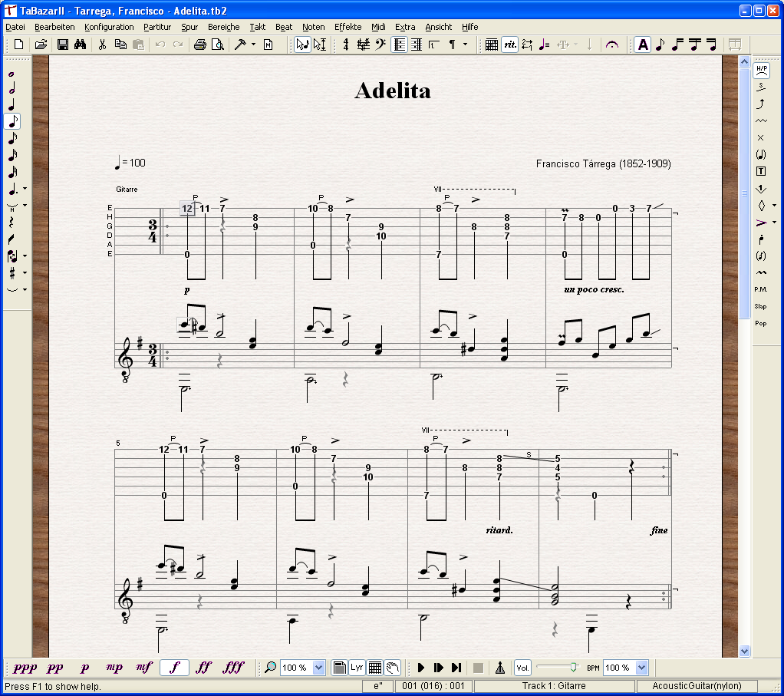
Task: Open the BPM percentage dropdown
Action: tap(642, 668)
